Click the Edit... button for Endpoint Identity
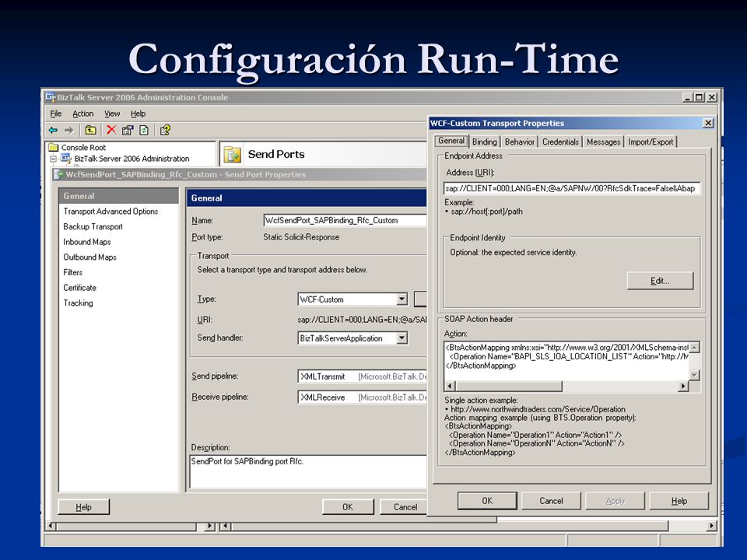Screen dimensions: 747x560 [x=660, y=281]
